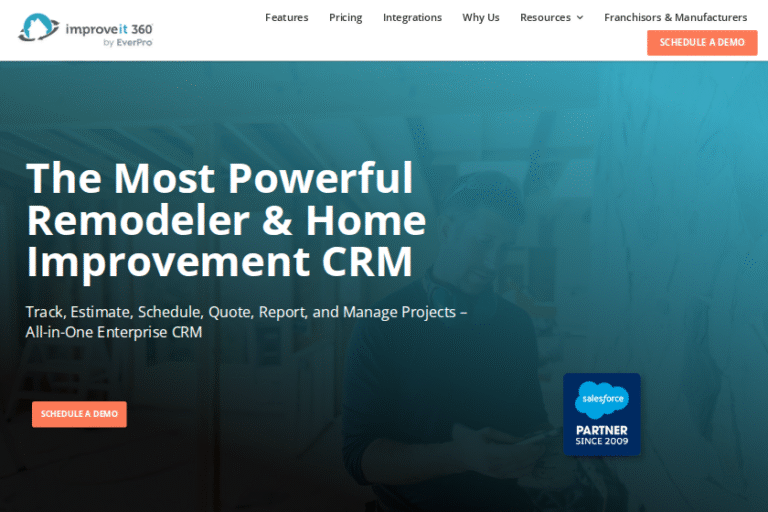
Task: Click the "by EverPro" text under the logo
Action: click(127, 43)
